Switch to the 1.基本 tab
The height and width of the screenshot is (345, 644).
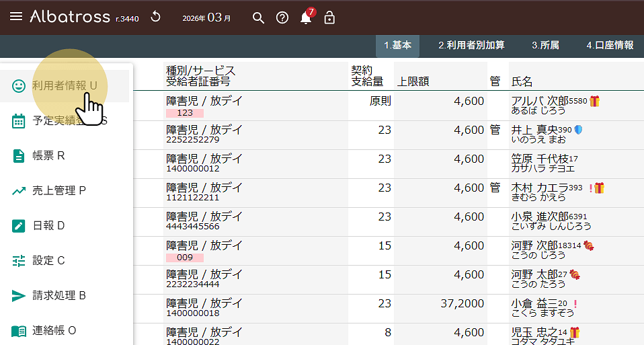[397, 45]
